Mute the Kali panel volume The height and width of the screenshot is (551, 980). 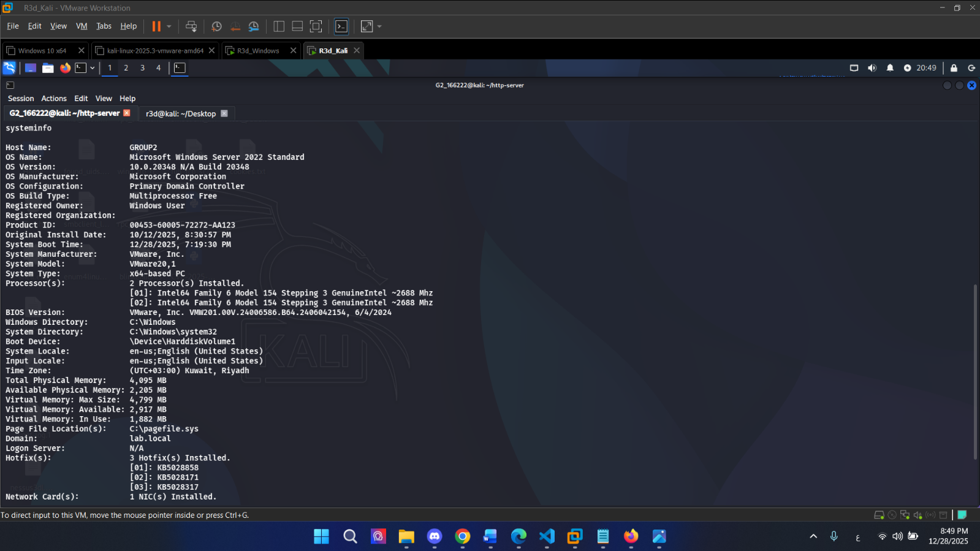tap(872, 68)
